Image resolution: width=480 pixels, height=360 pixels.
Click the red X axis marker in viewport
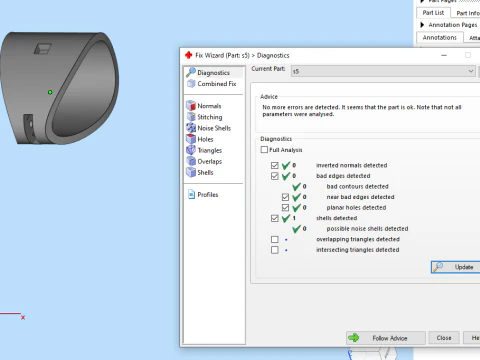(x=23, y=318)
